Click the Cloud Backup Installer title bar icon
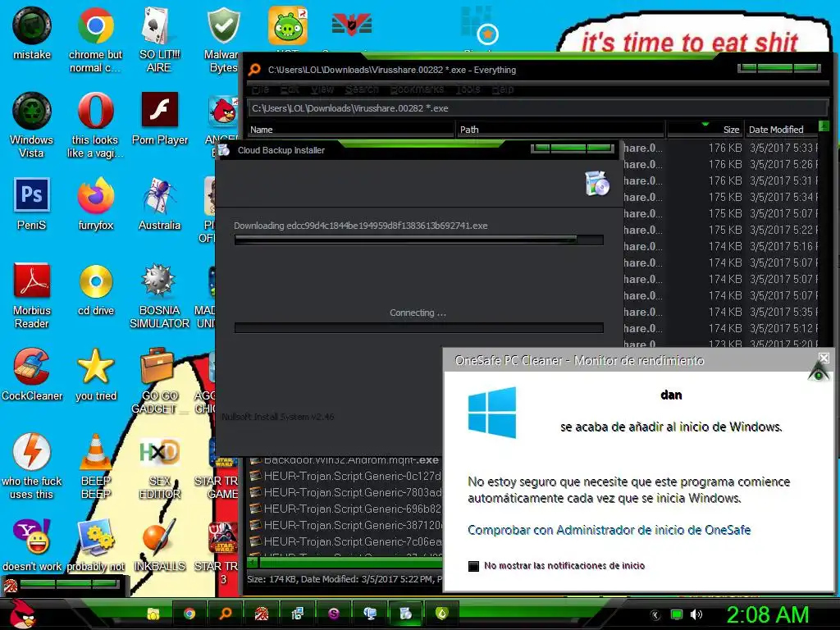This screenshot has height=630, width=840. 224,150
